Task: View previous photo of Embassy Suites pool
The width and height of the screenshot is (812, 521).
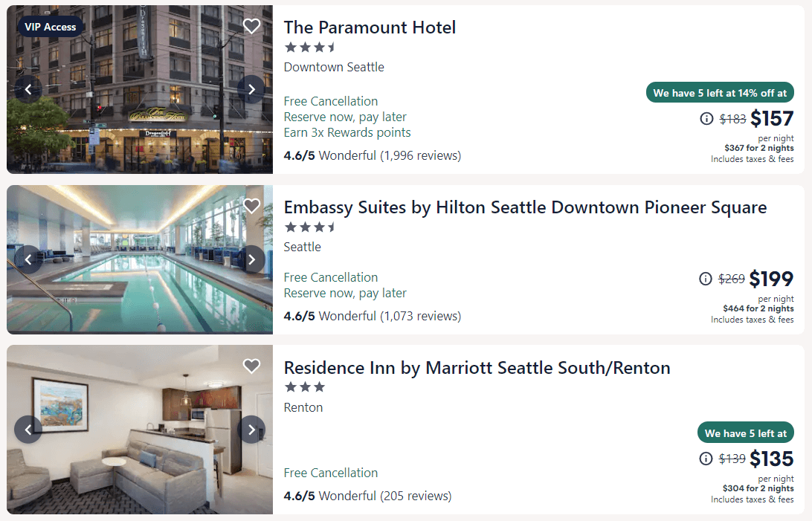Action: (28, 259)
